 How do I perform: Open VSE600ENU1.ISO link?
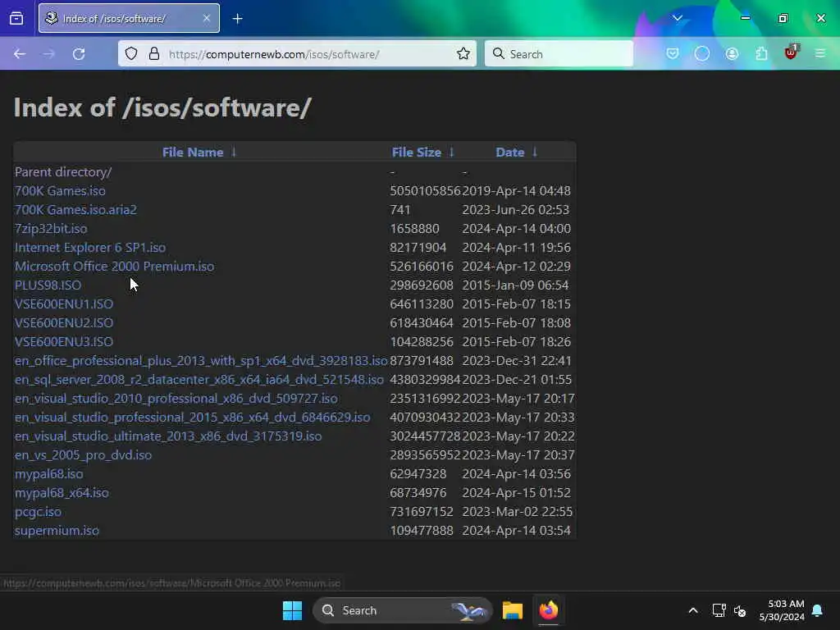click(64, 304)
